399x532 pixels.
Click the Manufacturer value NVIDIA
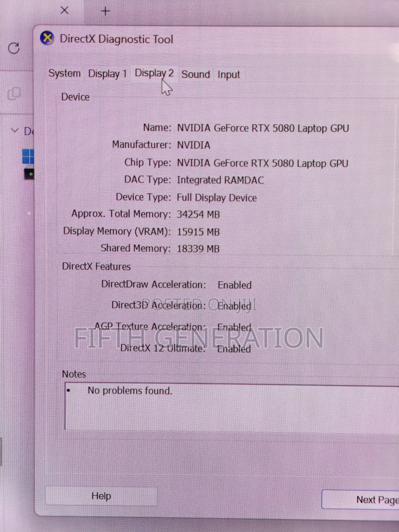[194, 145]
